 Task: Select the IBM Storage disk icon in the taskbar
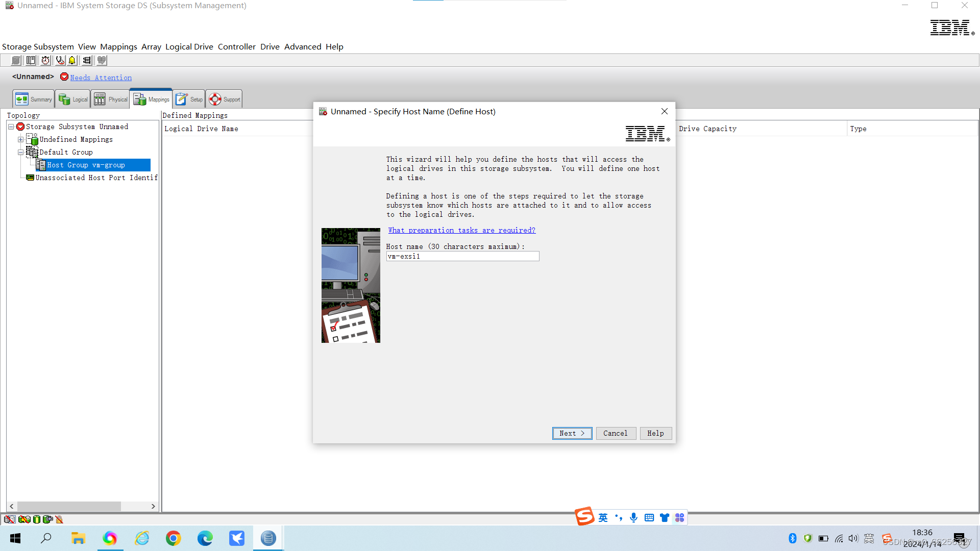point(268,538)
